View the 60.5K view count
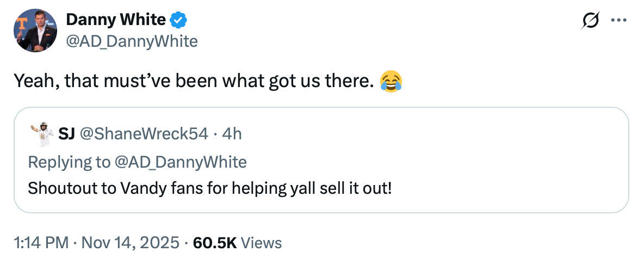This screenshot has width=644, height=270. tap(215, 243)
